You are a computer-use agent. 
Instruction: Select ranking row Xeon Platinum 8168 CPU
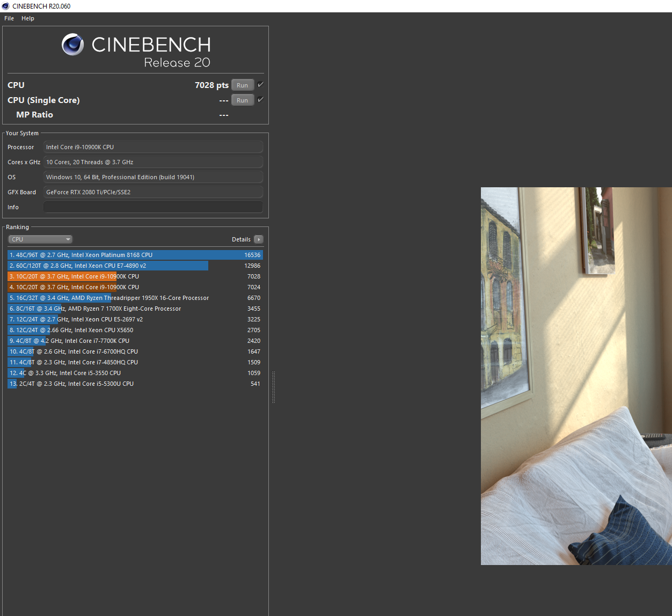[x=135, y=255]
